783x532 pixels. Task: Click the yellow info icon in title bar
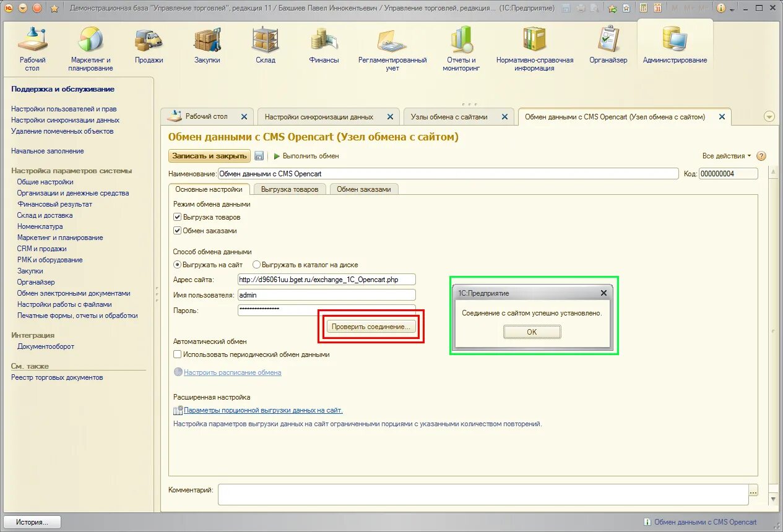click(720, 8)
